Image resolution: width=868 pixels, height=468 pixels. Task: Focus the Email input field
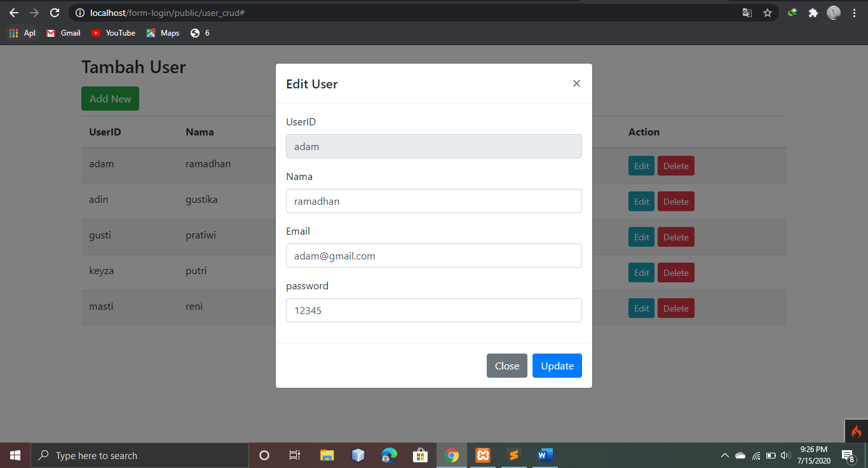(x=434, y=256)
